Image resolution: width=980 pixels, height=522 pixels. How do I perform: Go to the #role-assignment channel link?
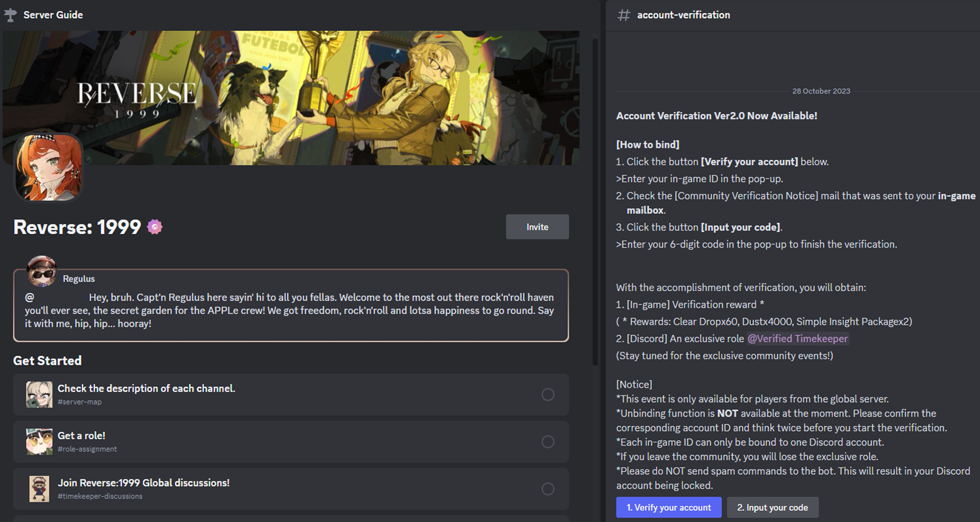click(87, 449)
